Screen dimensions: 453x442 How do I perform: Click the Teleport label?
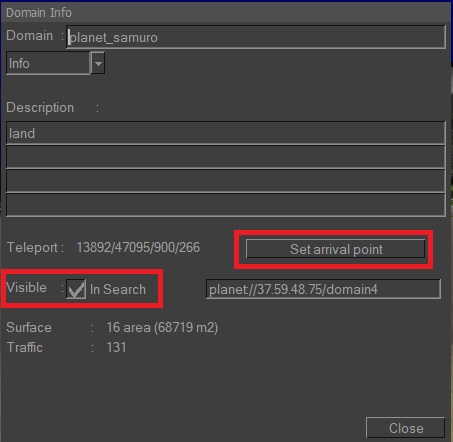[x=32, y=247]
